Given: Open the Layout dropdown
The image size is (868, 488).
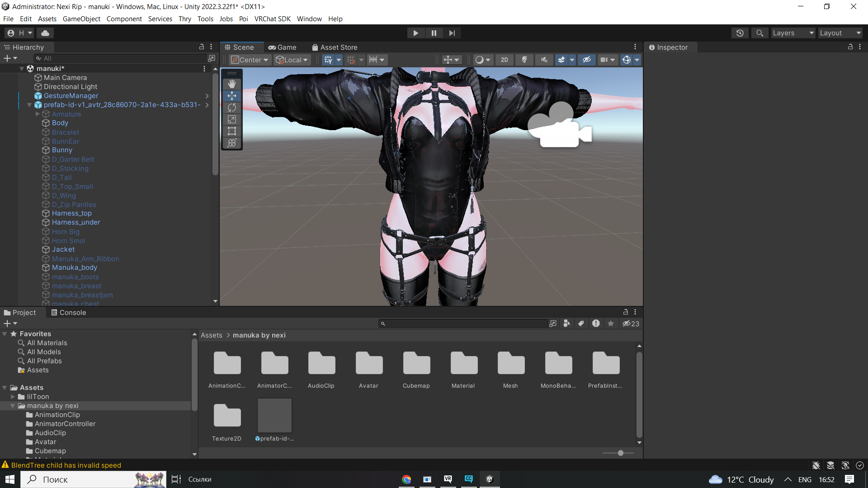Looking at the screenshot, I should [x=840, y=33].
